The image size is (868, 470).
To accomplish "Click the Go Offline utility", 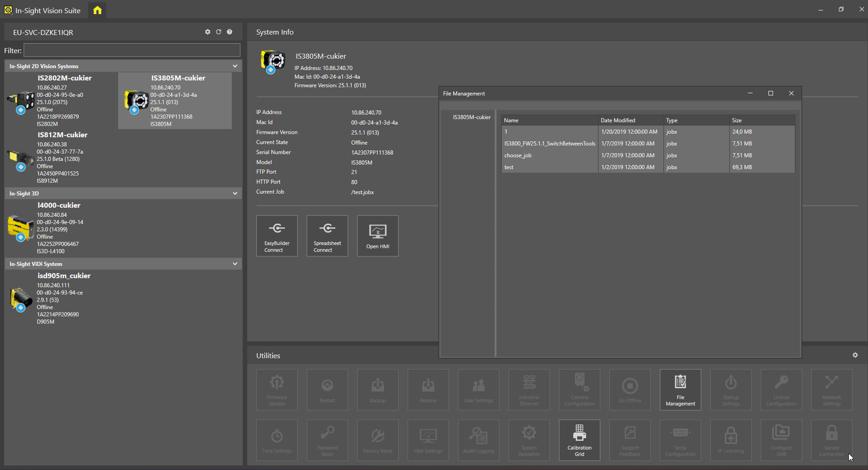I will pyautogui.click(x=630, y=390).
